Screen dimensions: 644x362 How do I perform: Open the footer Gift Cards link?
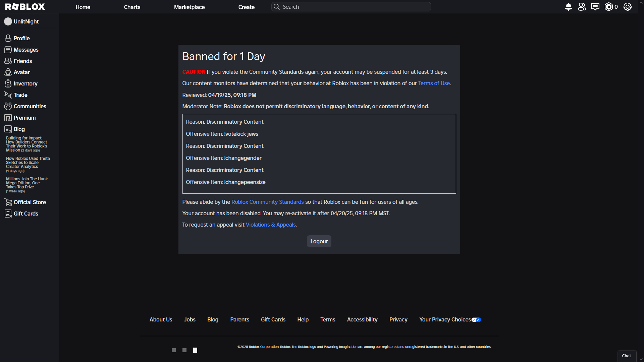(273, 319)
